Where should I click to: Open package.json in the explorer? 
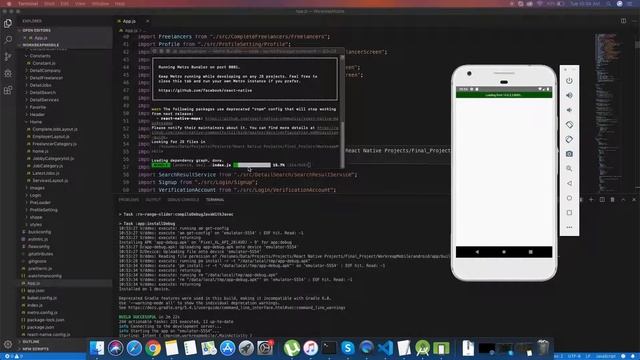click(x=40, y=327)
